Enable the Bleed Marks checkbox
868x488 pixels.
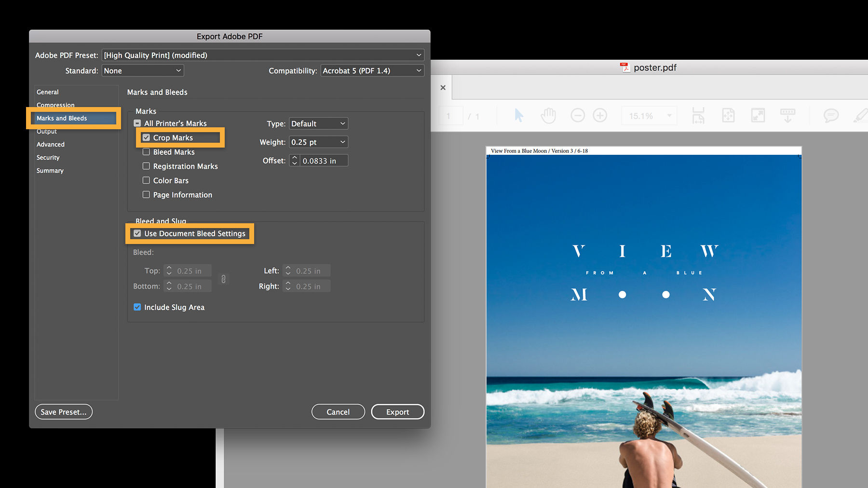146,152
